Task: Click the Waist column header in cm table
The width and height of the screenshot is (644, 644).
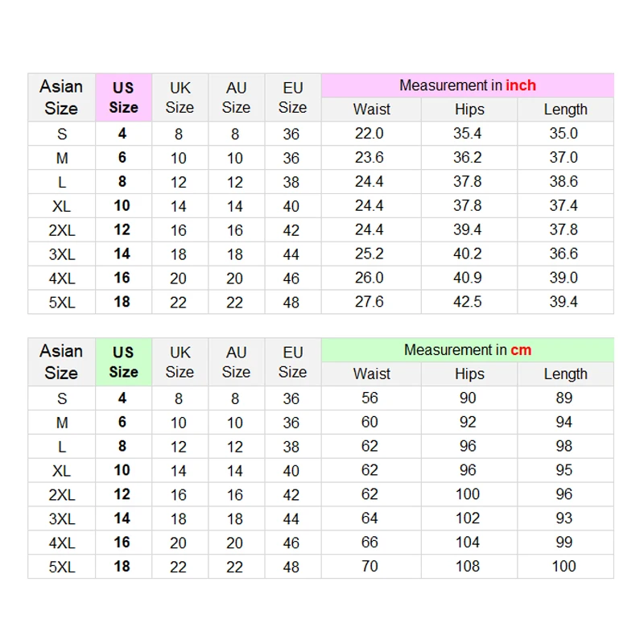Action: click(371, 374)
